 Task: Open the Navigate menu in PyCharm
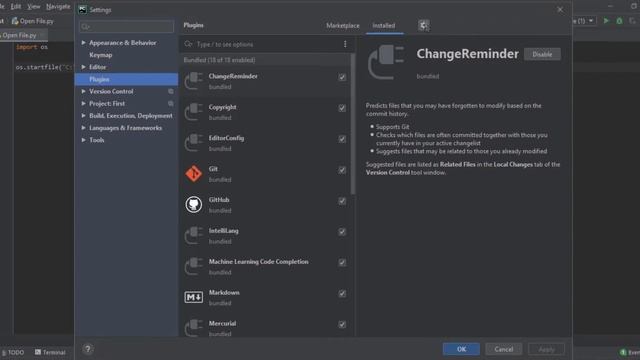point(58,7)
